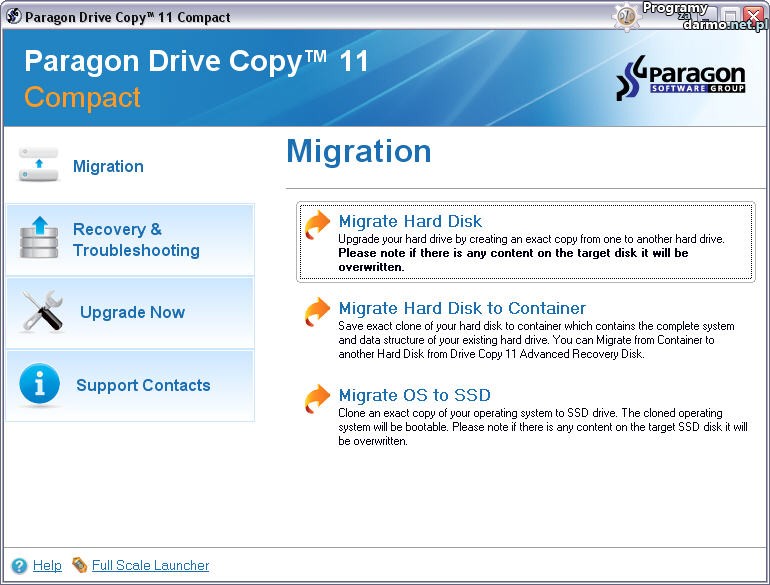Click orange arrow next to Migrate Hard Disk to Container

click(318, 311)
